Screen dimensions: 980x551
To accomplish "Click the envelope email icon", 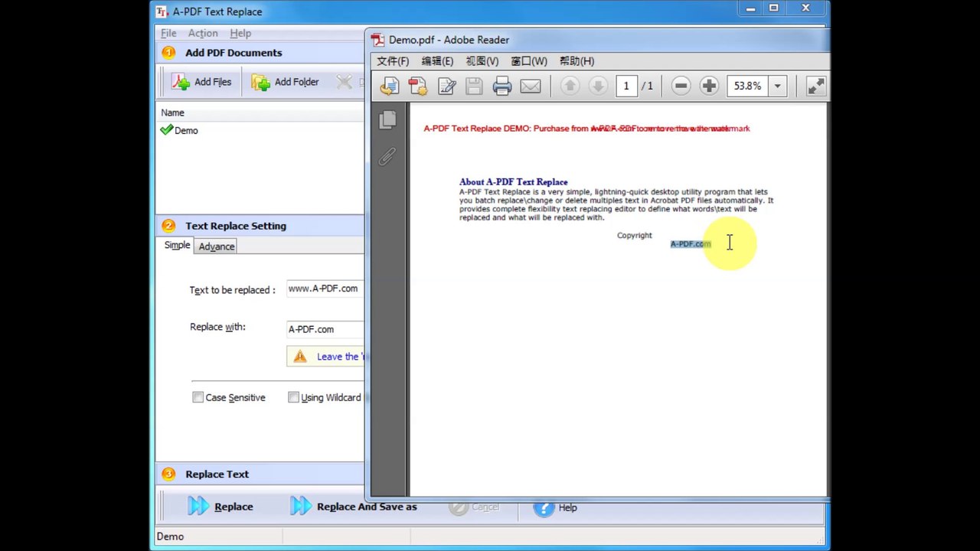I will [531, 86].
